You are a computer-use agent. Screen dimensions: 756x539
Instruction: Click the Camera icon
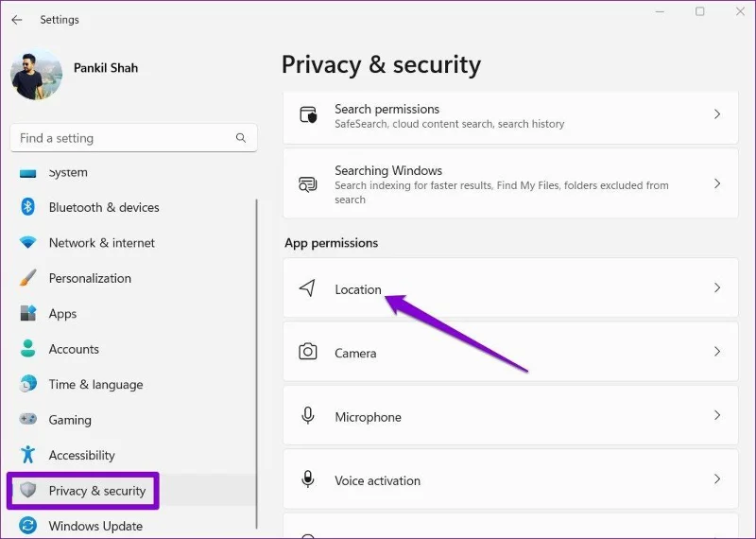(x=308, y=352)
